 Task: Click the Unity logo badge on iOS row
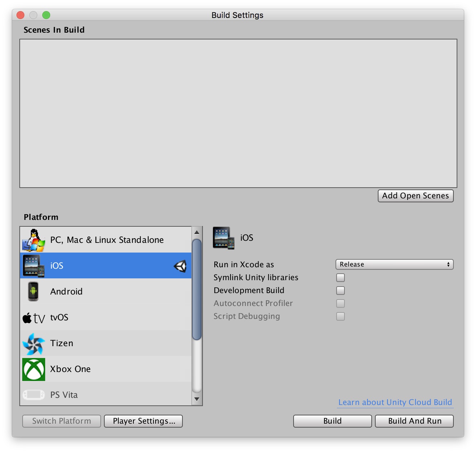click(x=181, y=266)
